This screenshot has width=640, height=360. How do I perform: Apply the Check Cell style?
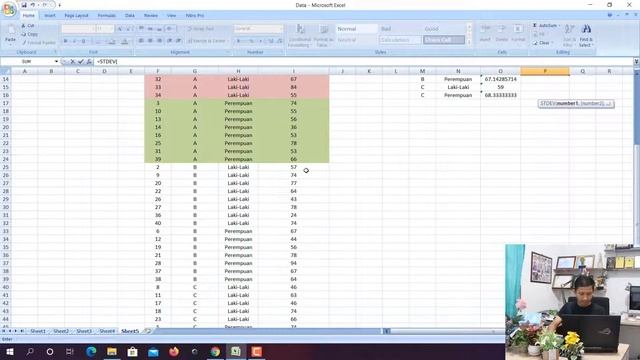[x=444, y=40]
